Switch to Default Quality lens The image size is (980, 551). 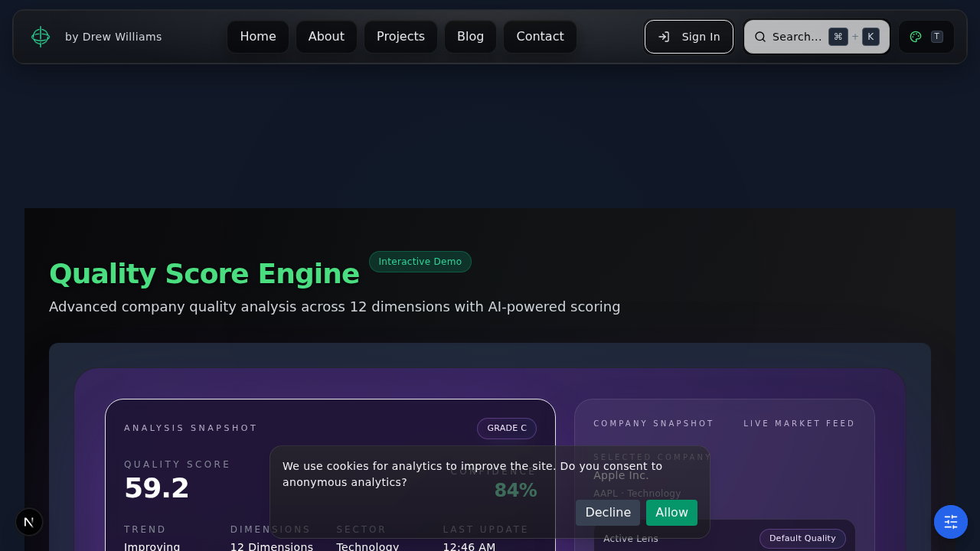[x=802, y=538]
